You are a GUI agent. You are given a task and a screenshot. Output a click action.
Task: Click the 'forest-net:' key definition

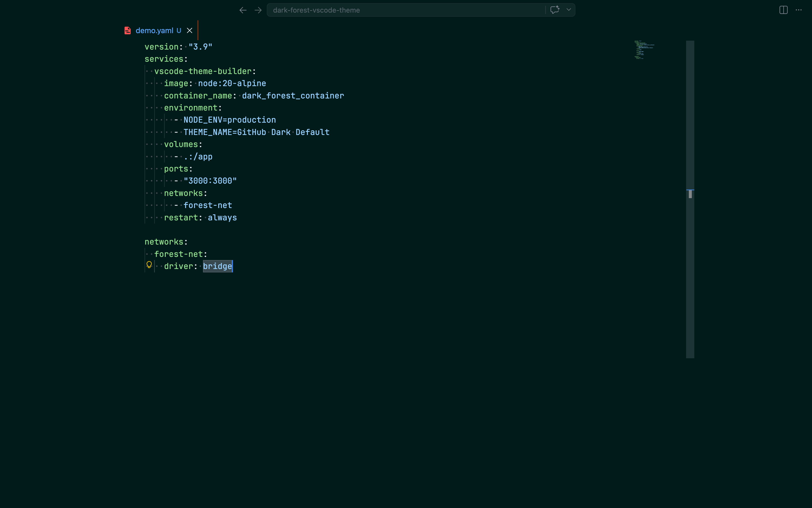pyautogui.click(x=181, y=254)
